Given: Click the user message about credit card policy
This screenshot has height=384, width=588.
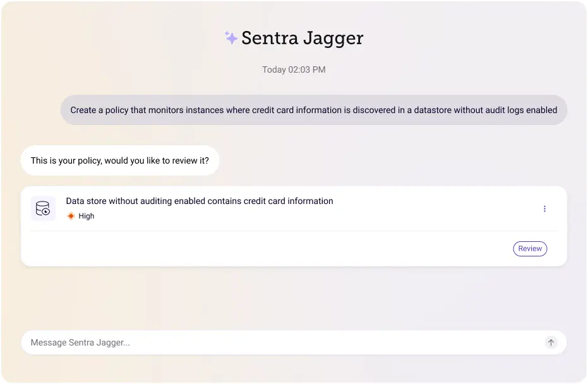Looking at the screenshot, I should click(313, 110).
